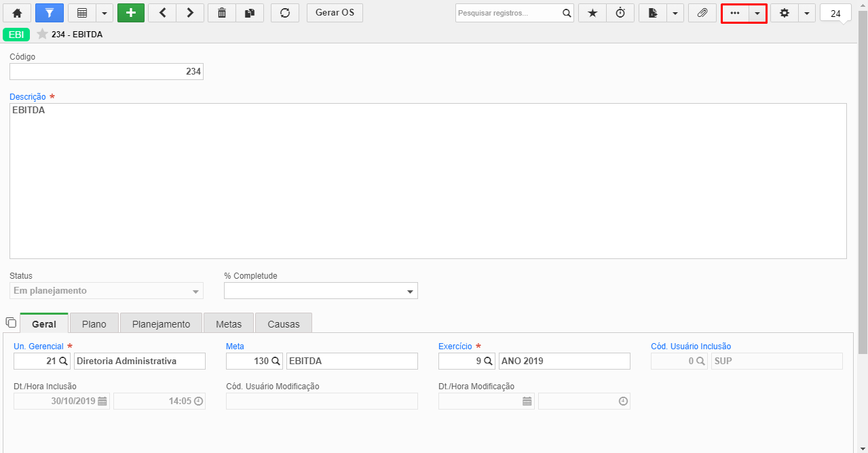Click the Gerar OS button
This screenshot has width=868, height=453.
click(x=335, y=13)
